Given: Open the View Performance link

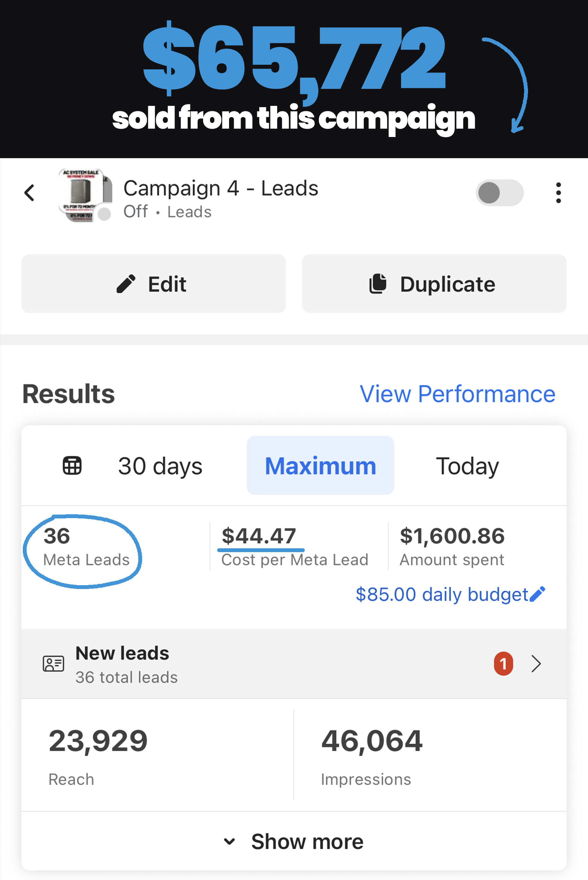Looking at the screenshot, I should click(457, 394).
